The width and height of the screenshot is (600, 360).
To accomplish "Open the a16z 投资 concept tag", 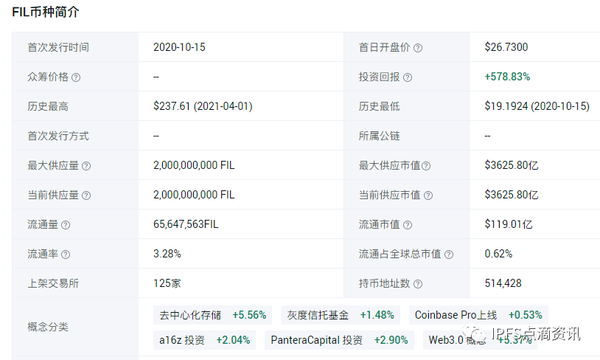I will click(x=204, y=340).
